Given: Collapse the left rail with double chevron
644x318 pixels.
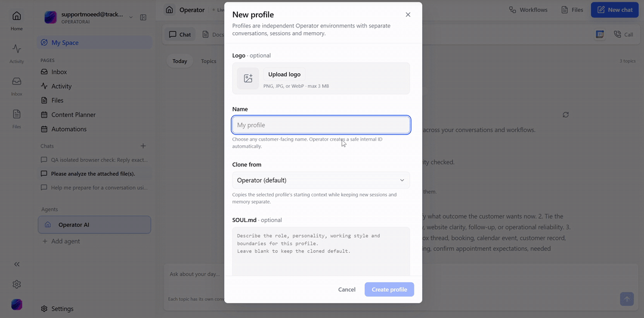Looking at the screenshot, I should coord(17,264).
